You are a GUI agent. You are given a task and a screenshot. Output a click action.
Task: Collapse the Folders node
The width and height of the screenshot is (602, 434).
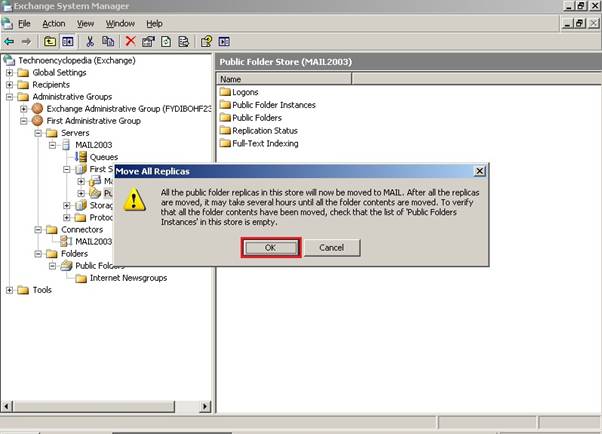coord(38,254)
